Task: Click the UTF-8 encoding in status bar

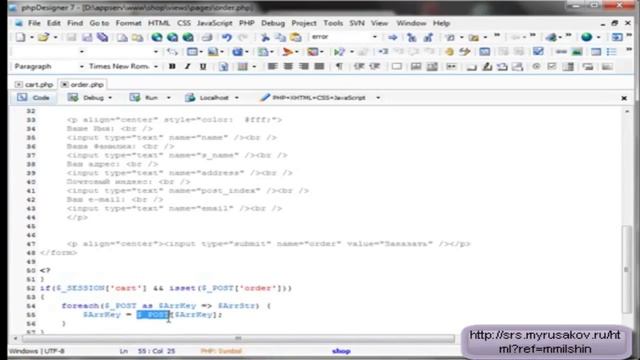Action: click(x=53, y=351)
